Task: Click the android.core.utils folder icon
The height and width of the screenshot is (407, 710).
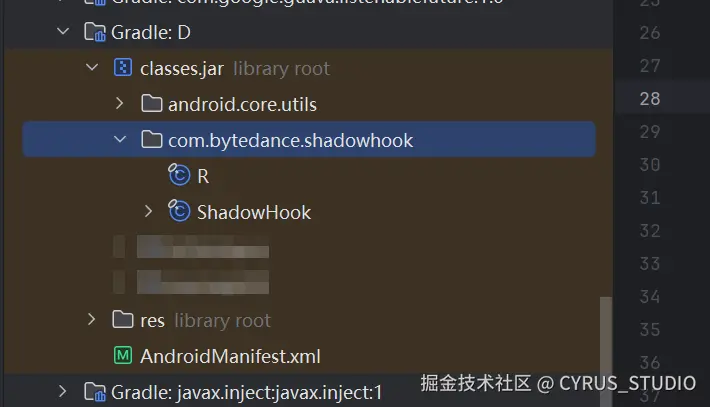Action: coord(152,104)
